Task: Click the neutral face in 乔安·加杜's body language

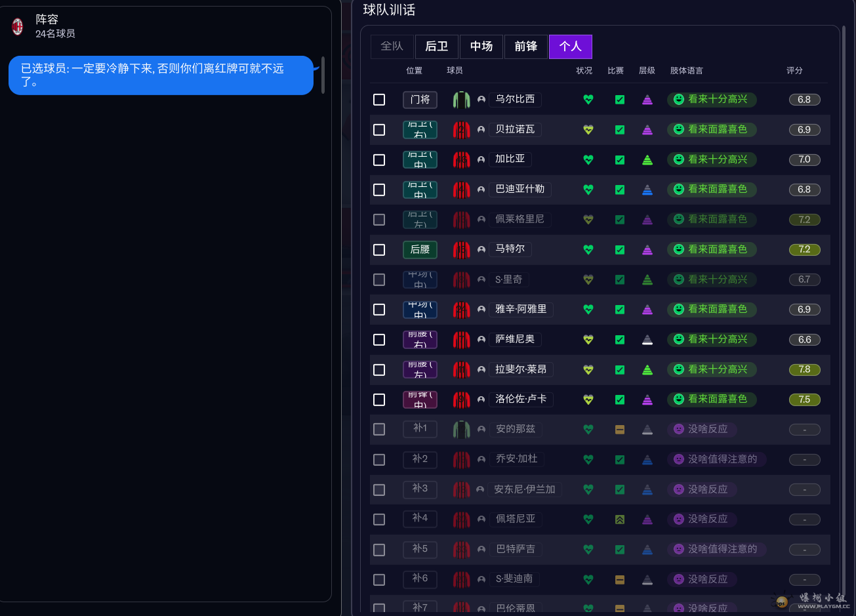Action: pyautogui.click(x=679, y=459)
